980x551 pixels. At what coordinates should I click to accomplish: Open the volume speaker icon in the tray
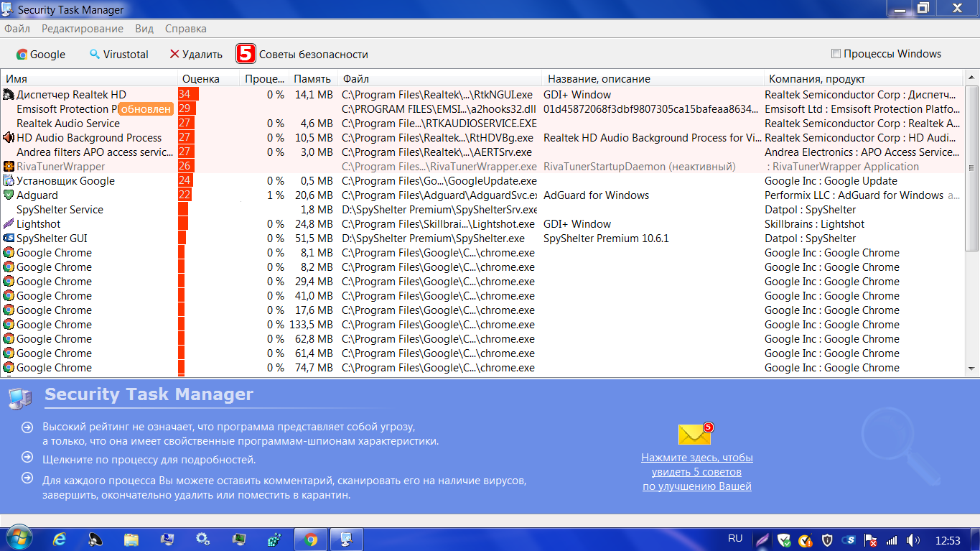[913, 540]
